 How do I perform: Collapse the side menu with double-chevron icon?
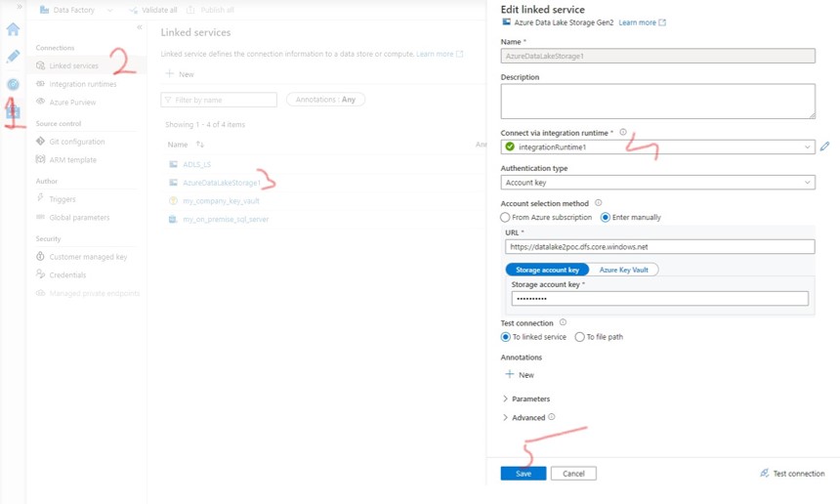(x=139, y=27)
